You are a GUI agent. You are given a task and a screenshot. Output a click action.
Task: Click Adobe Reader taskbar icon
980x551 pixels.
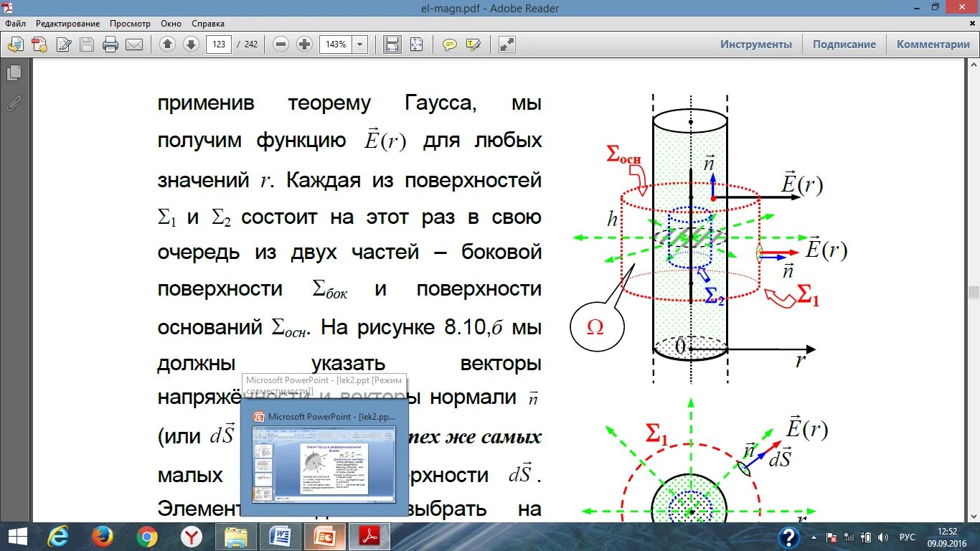369,537
